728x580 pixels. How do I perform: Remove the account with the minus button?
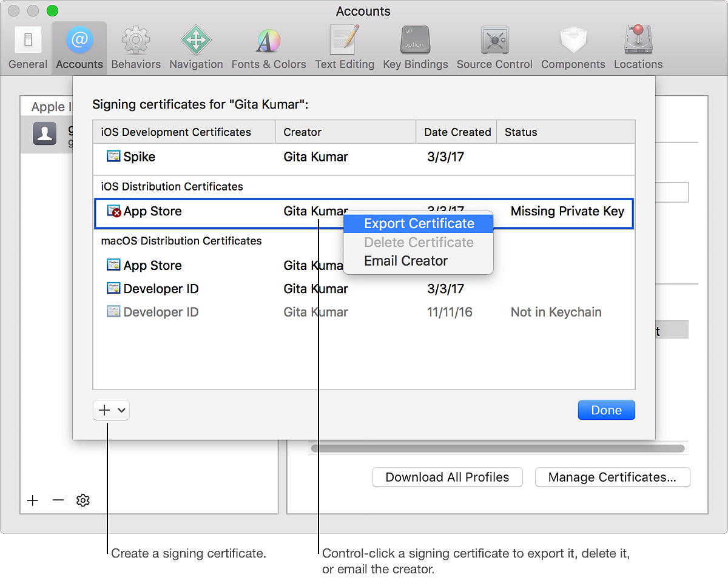tap(58, 500)
